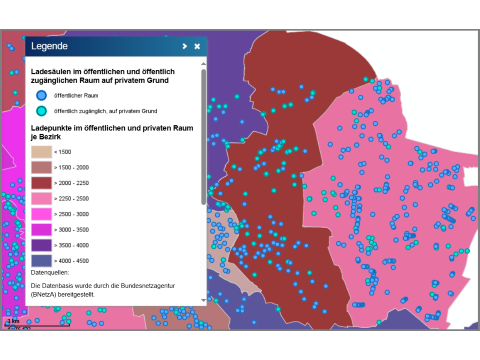Viewport: 480px width, 360px height.
Task: Click the '> 2500 - 3000' magenta swatch
Action: tap(42, 214)
